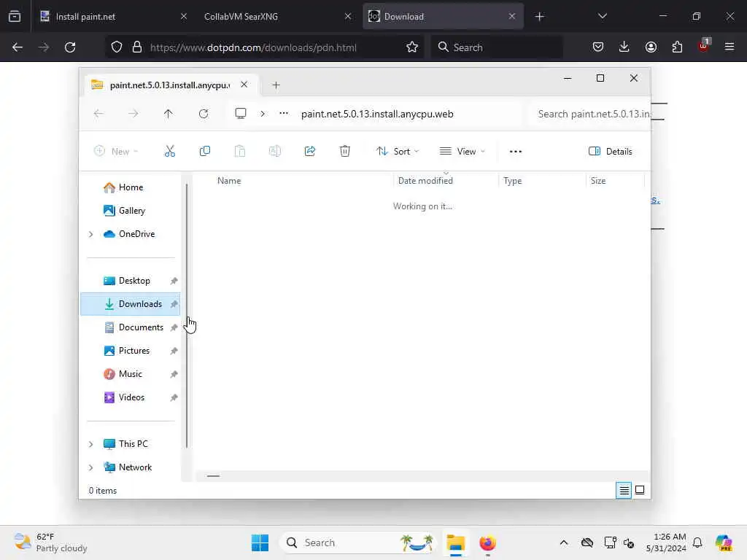Reload the current Firefox page

[x=70, y=47]
